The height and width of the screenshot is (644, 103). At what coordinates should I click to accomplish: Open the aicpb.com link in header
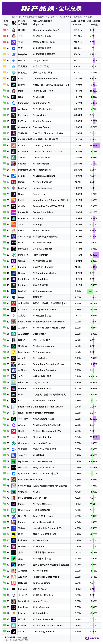pos(39,24)
